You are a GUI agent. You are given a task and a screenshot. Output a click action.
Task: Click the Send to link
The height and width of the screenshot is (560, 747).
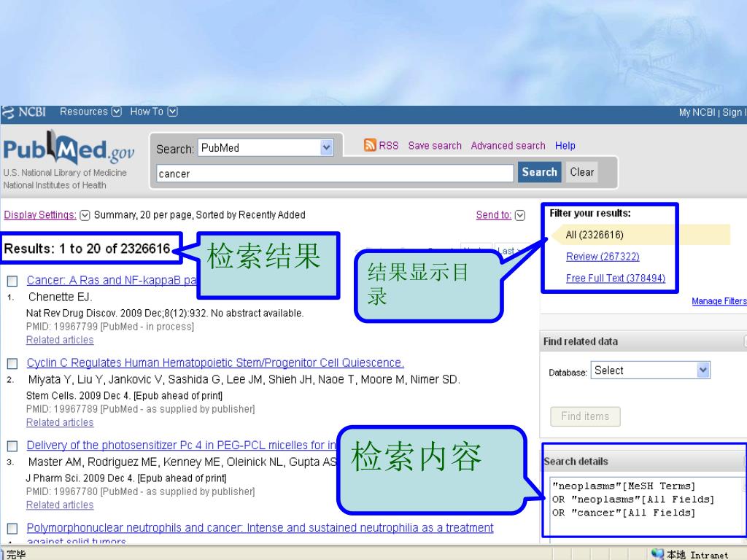click(494, 215)
